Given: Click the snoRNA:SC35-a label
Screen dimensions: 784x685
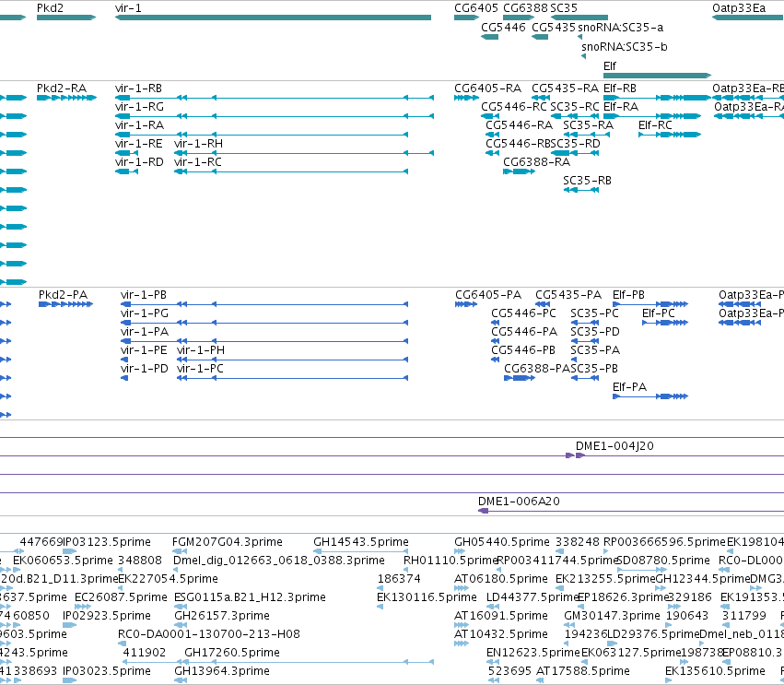Looking at the screenshot, I should (x=621, y=27).
